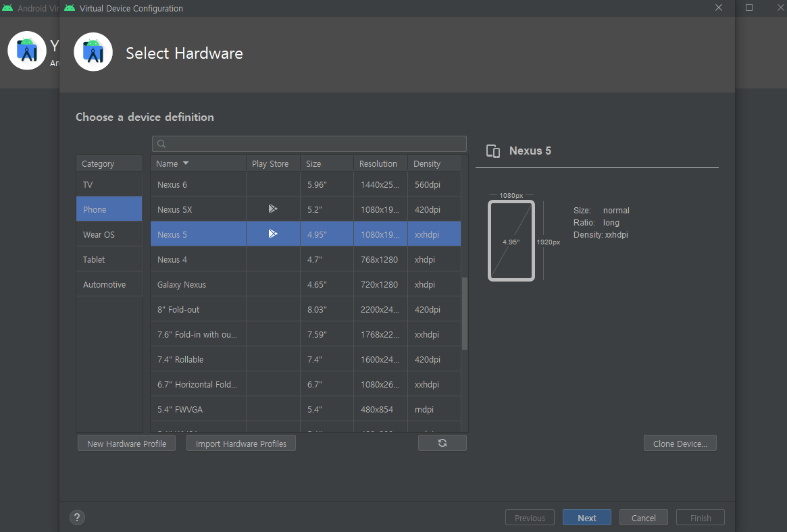Select the Nexus 6 device row
787x532 pixels.
(x=305, y=184)
